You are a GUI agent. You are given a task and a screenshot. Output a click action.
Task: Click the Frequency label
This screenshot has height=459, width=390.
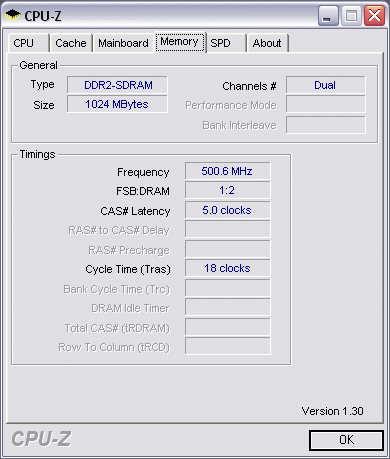[x=143, y=172]
